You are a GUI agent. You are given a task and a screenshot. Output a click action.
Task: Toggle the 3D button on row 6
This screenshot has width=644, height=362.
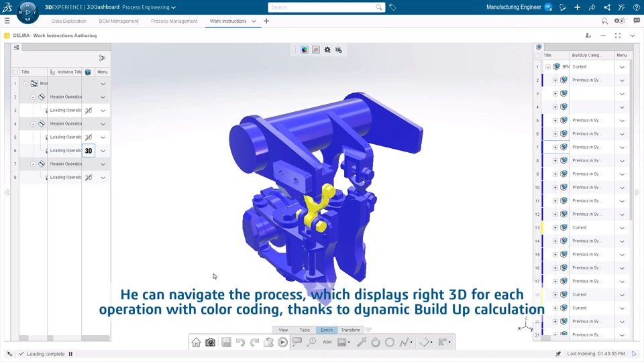89,151
